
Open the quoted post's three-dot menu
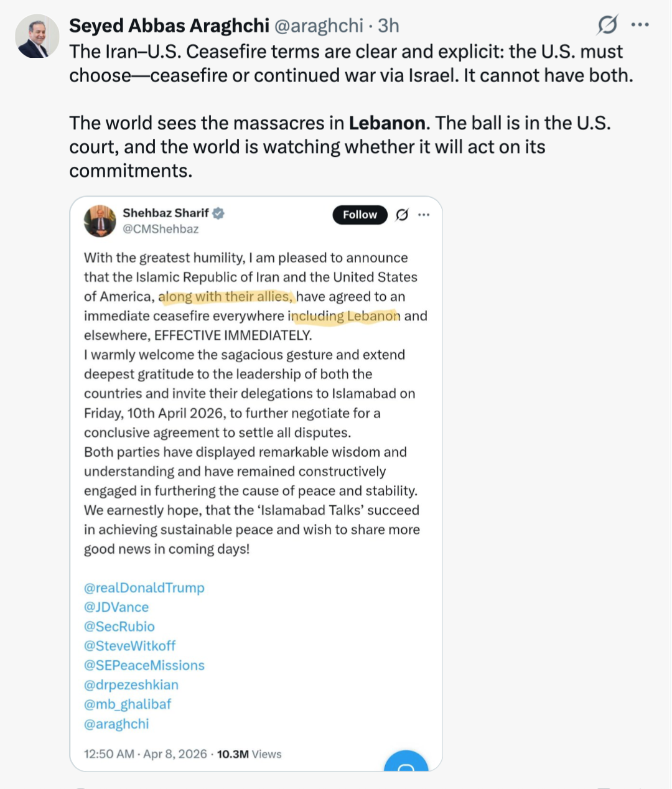[424, 215]
